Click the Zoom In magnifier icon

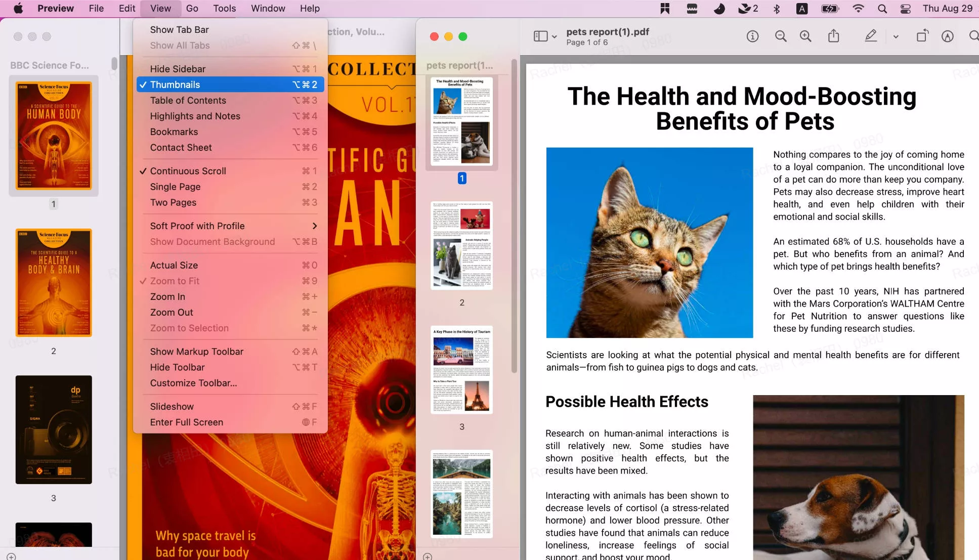[804, 37]
